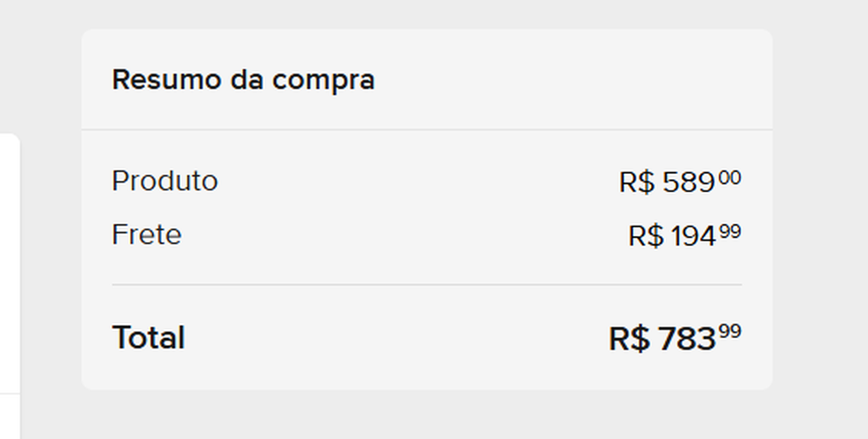Click the "Resumo da compra" heading

click(x=243, y=80)
